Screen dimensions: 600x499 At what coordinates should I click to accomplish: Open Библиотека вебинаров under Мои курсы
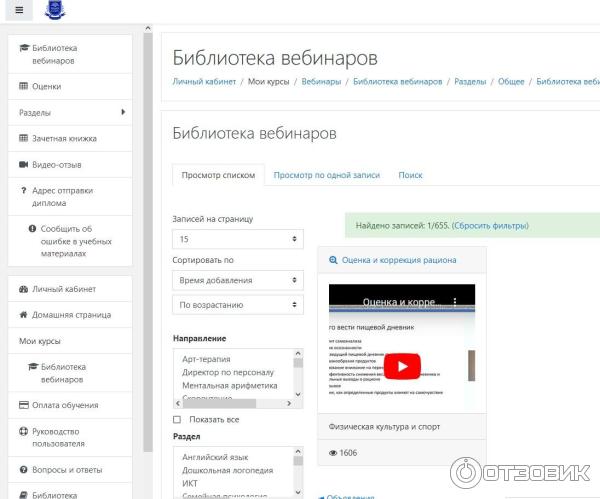point(70,373)
